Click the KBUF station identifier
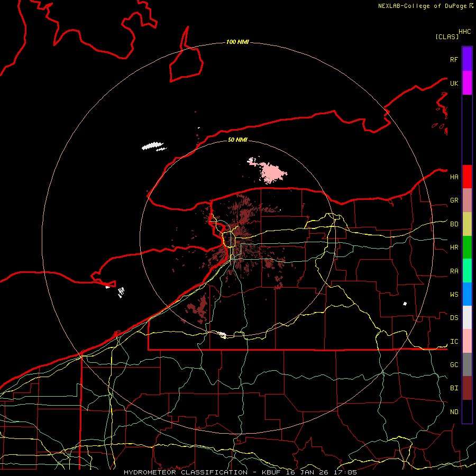Screen dimensions: 476x476 [271, 472]
